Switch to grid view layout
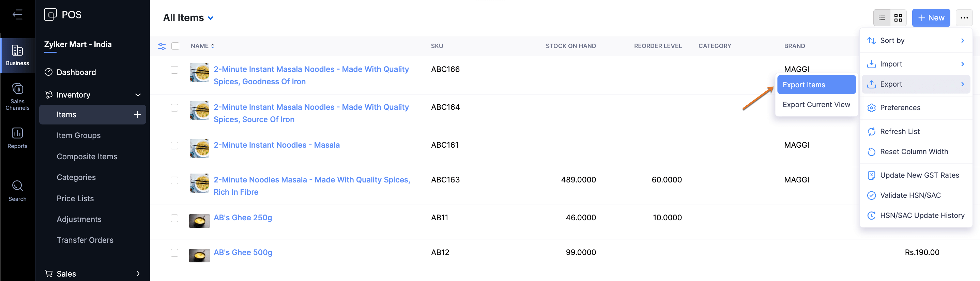Screen dimensions: 980x281 click(898, 18)
